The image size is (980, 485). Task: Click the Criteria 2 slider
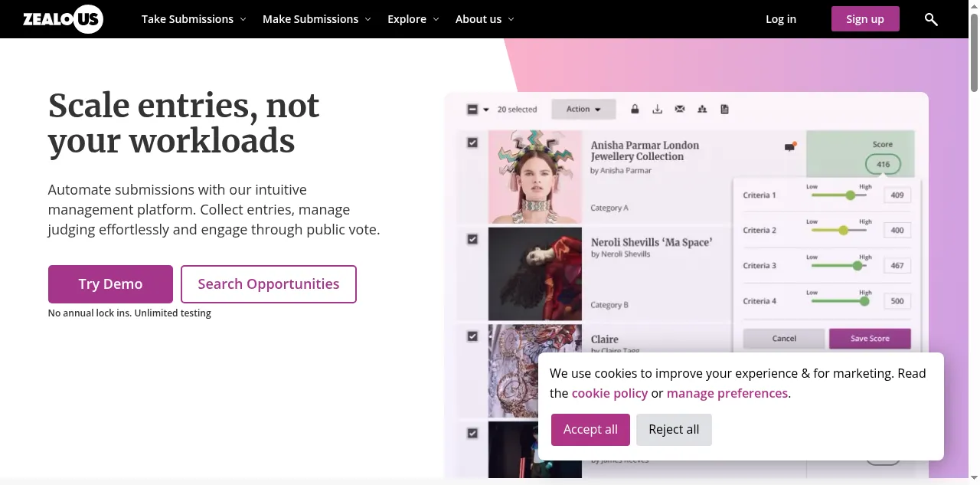pyautogui.click(x=839, y=230)
